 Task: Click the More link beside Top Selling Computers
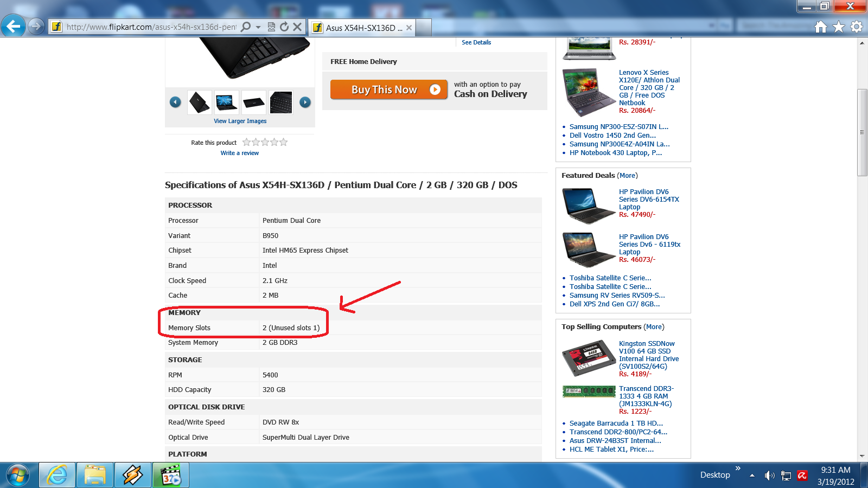click(x=654, y=327)
